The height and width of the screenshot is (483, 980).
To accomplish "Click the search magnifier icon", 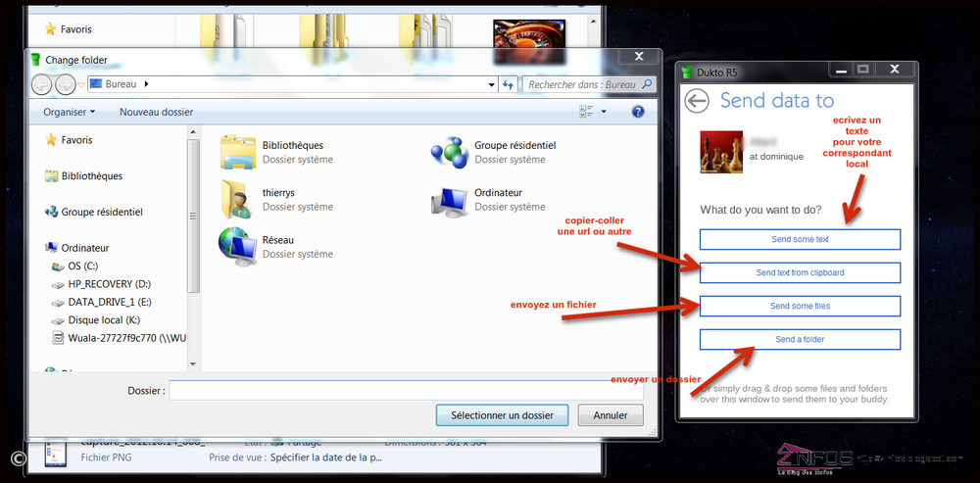I will pos(648,83).
